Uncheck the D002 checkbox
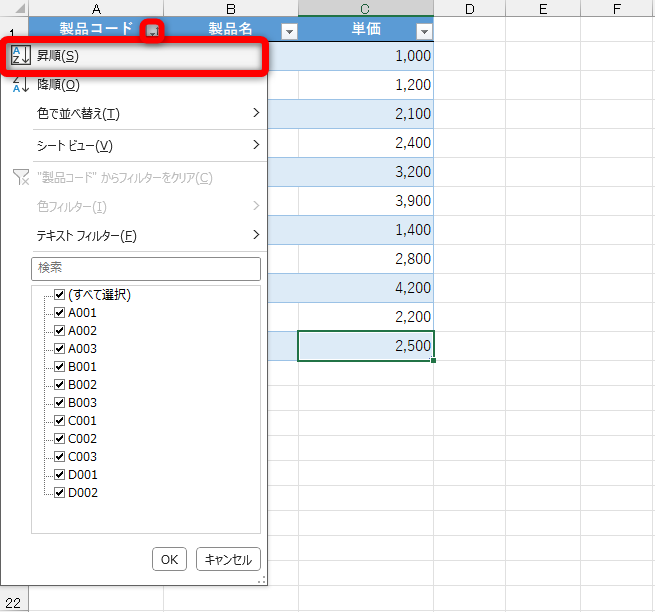Viewport: 655px width, 612px height. [59, 493]
